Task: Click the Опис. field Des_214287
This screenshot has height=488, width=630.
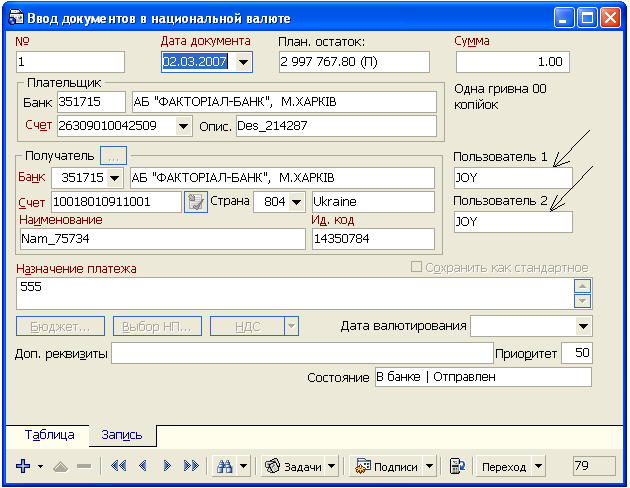Action: tap(336, 126)
